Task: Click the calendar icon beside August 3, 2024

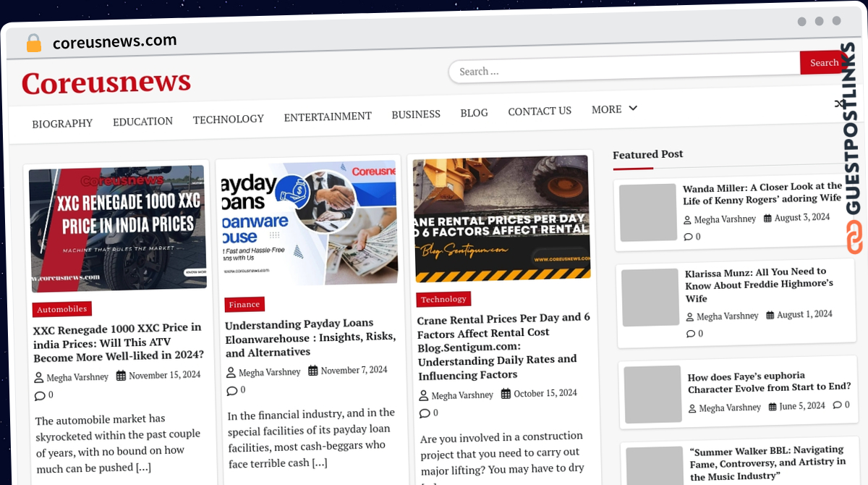Action: point(767,218)
